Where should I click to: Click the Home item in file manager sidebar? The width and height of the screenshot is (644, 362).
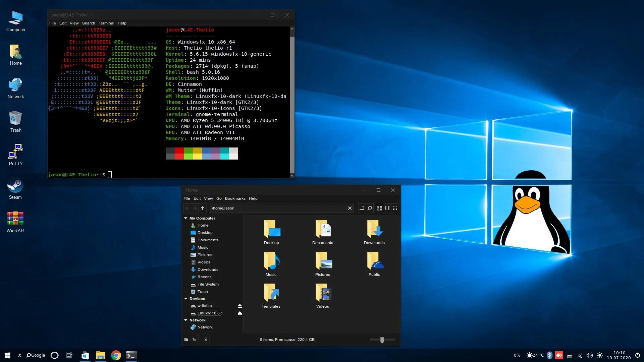pyautogui.click(x=203, y=225)
